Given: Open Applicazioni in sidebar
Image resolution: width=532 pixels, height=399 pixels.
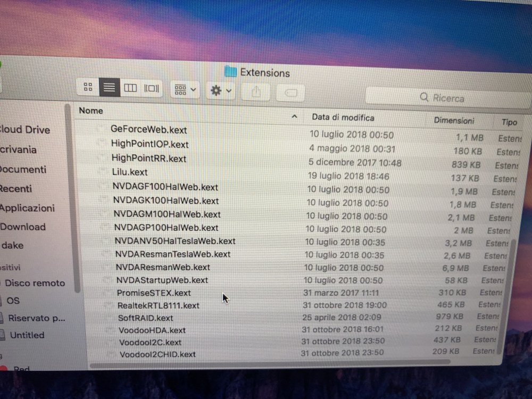Looking at the screenshot, I should coord(27,208).
